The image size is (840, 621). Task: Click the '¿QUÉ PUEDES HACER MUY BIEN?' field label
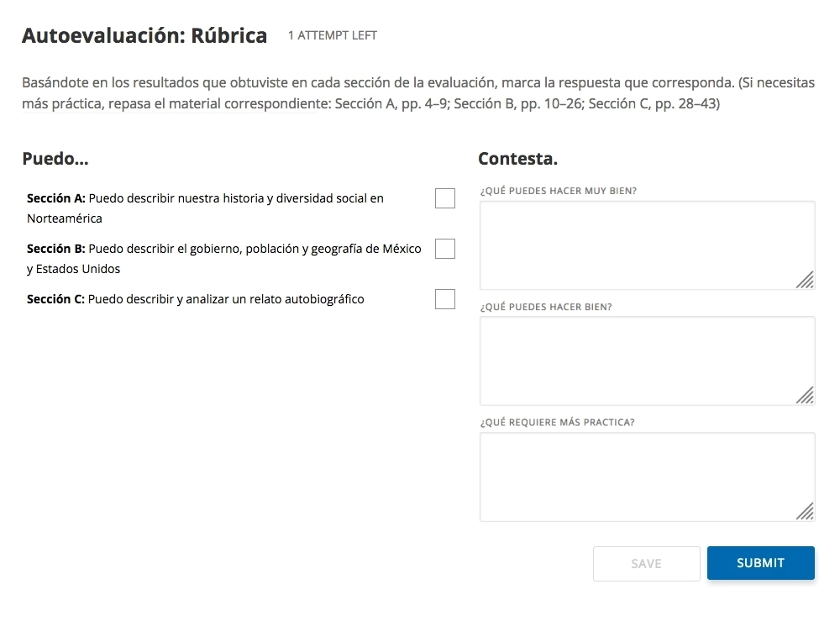pyautogui.click(x=558, y=191)
